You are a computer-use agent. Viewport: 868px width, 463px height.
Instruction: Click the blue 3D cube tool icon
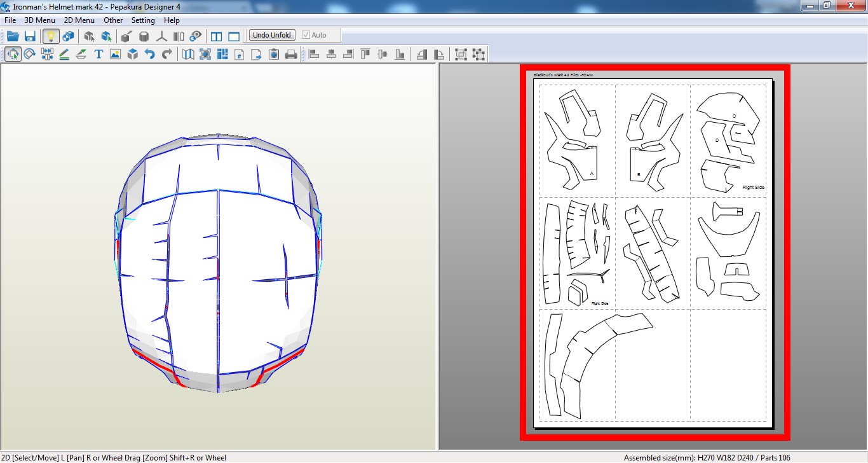132,54
